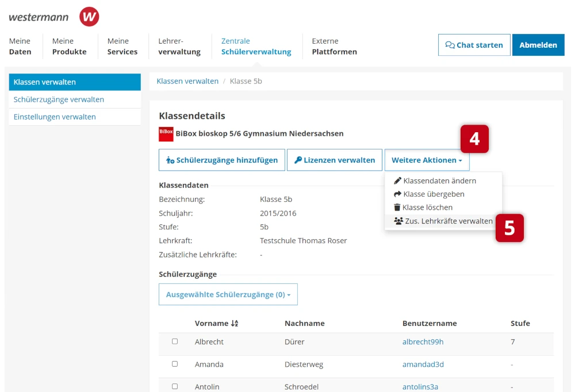Click the people icon for Zus. Lehrkräfte

pos(398,221)
